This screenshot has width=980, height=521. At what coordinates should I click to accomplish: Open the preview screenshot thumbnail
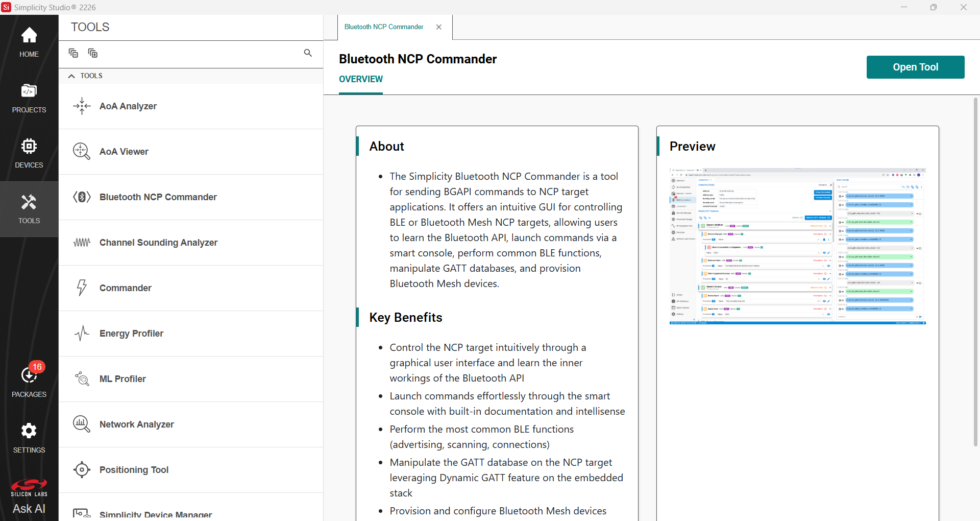pyautogui.click(x=798, y=246)
